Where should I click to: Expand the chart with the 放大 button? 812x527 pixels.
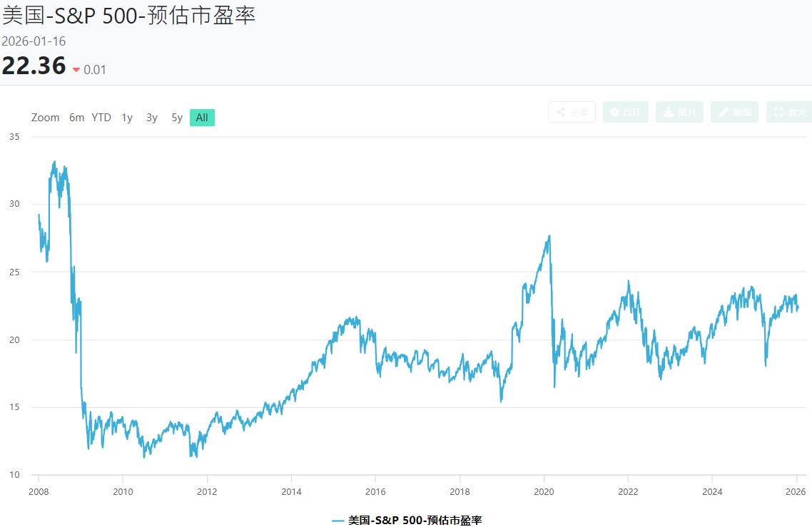coord(789,112)
